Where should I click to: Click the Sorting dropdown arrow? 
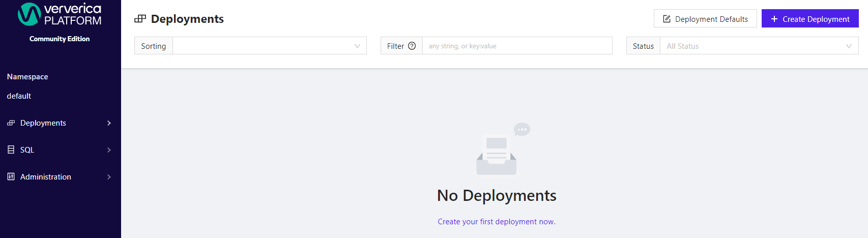click(x=357, y=46)
